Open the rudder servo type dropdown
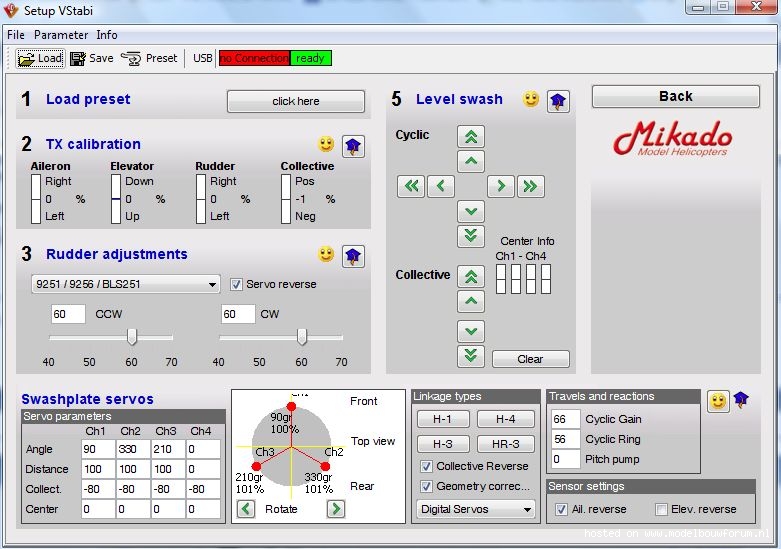Viewport: 781px width, 549px height. [x=126, y=284]
